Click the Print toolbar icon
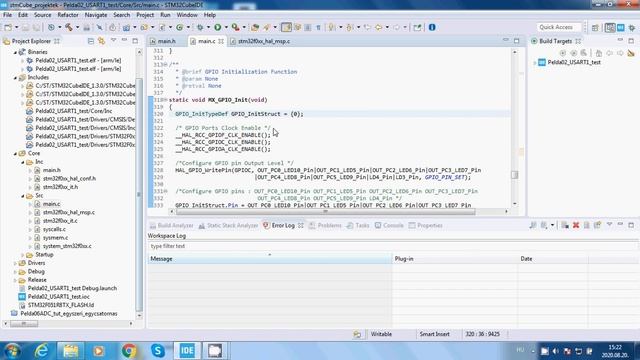Screen dimensions: 640x360 tap(87, 27)
